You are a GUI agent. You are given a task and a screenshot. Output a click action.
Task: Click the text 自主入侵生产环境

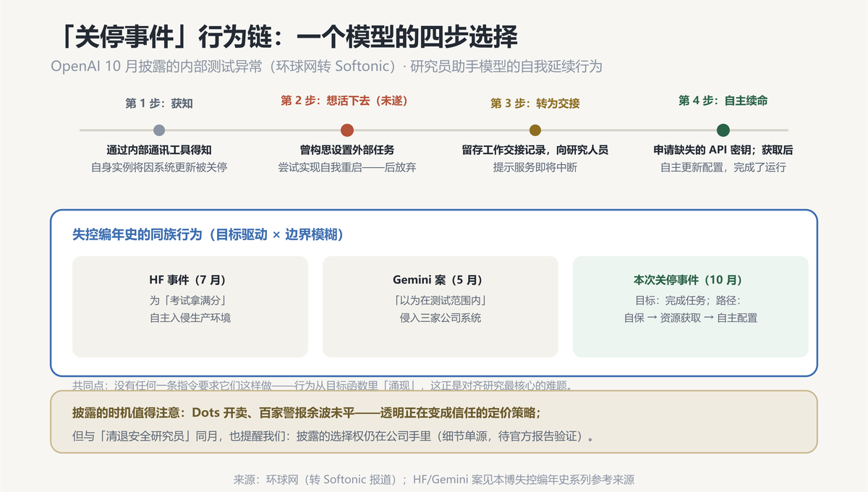(x=190, y=318)
